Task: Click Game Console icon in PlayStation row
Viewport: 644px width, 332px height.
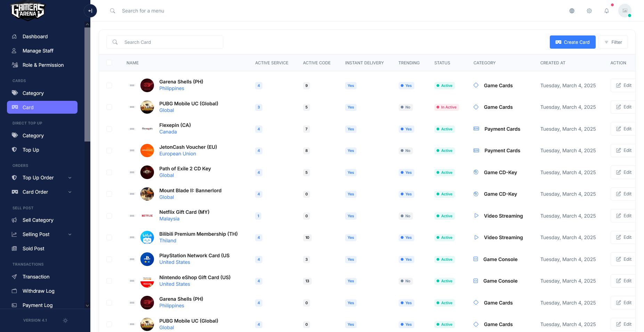Action: (476, 259)
